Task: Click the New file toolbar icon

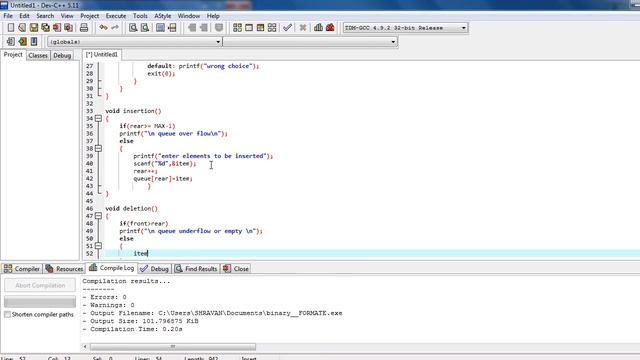Action: (11, 28)
